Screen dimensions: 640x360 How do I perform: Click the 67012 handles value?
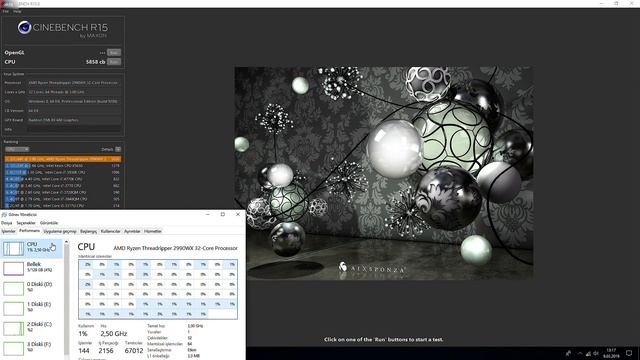134,351
